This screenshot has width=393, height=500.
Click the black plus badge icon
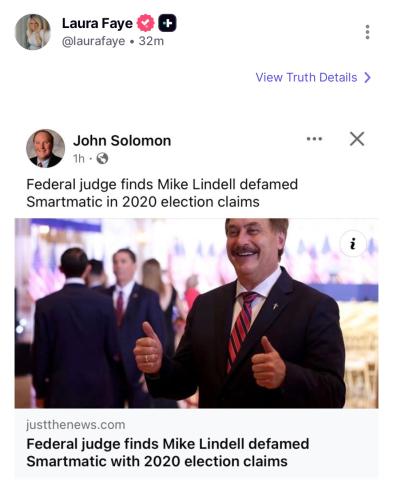point(167,23)
